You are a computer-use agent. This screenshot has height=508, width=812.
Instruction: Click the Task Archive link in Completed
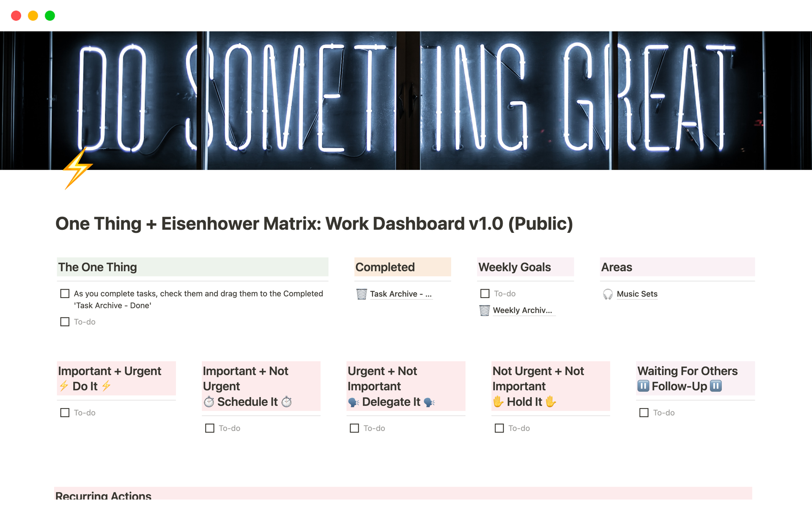click(401, 293)
